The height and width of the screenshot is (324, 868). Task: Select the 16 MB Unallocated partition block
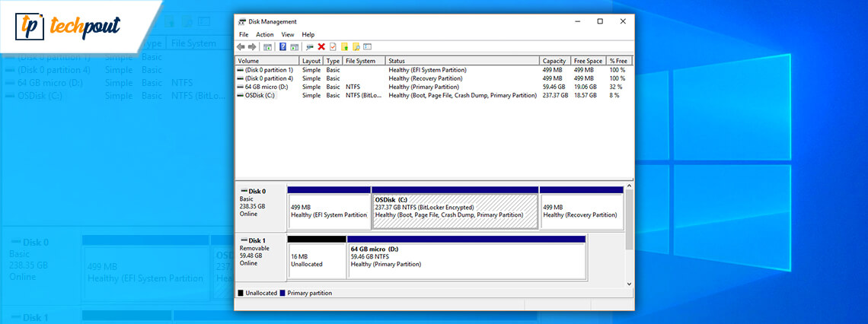point(316,260)
